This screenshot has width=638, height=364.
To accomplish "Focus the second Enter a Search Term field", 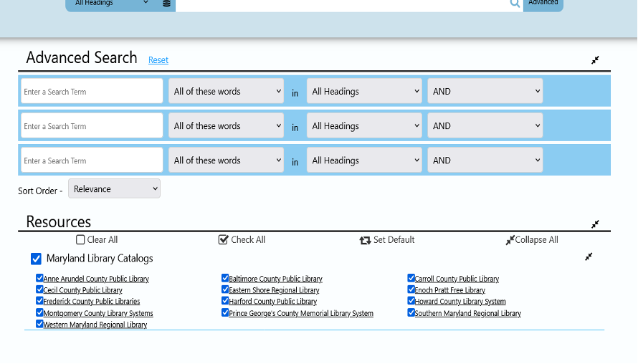I will [x=92, y=125].
